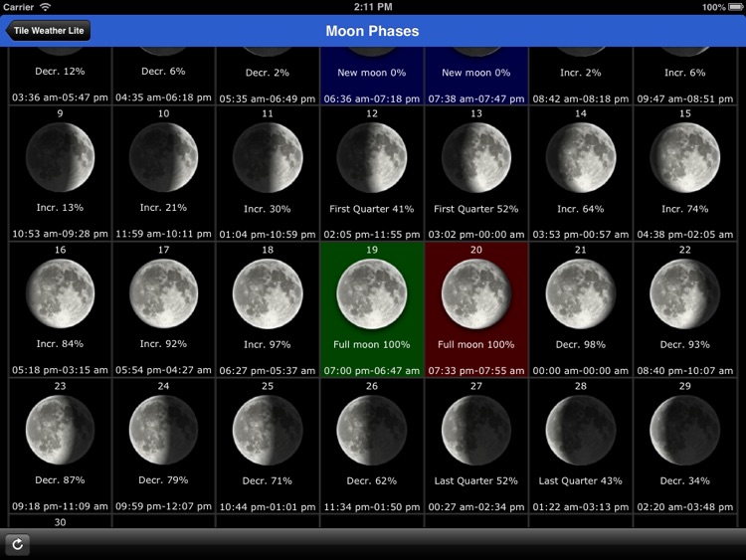Tap 'Last Quarter 43%' label
This screenshot has height=560, width=746.
(x=581, y=481)
